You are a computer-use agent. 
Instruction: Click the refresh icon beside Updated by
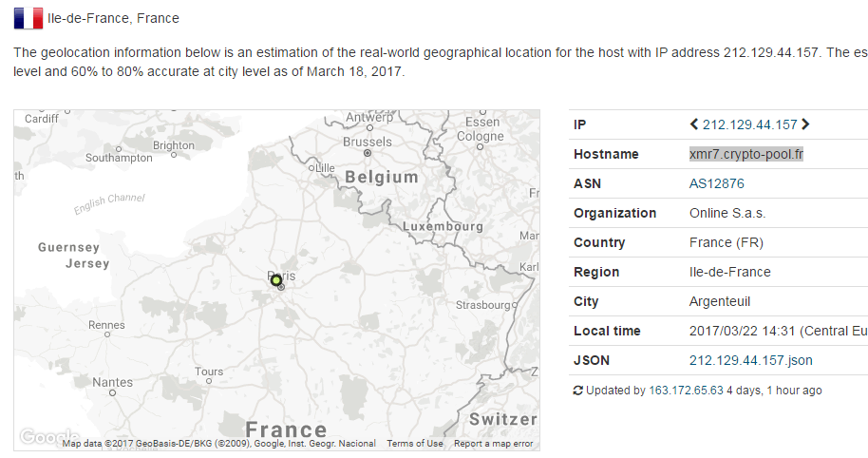tap(578, 391)
